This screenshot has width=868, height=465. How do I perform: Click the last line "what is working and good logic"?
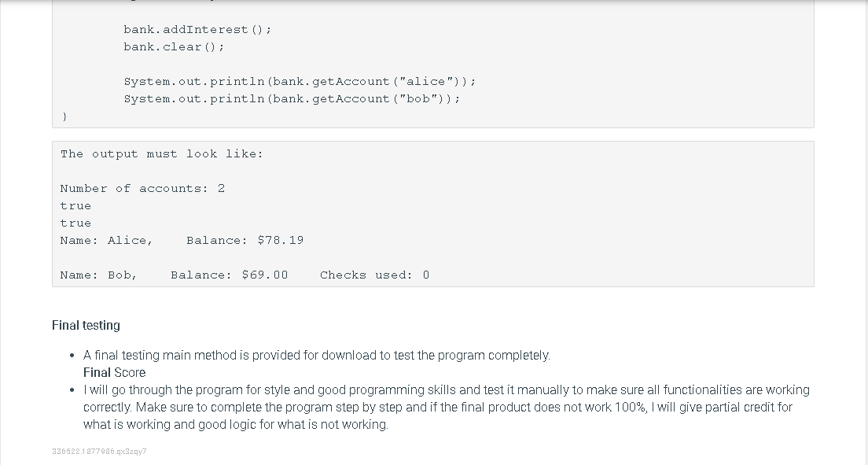(x=236, y=425)
